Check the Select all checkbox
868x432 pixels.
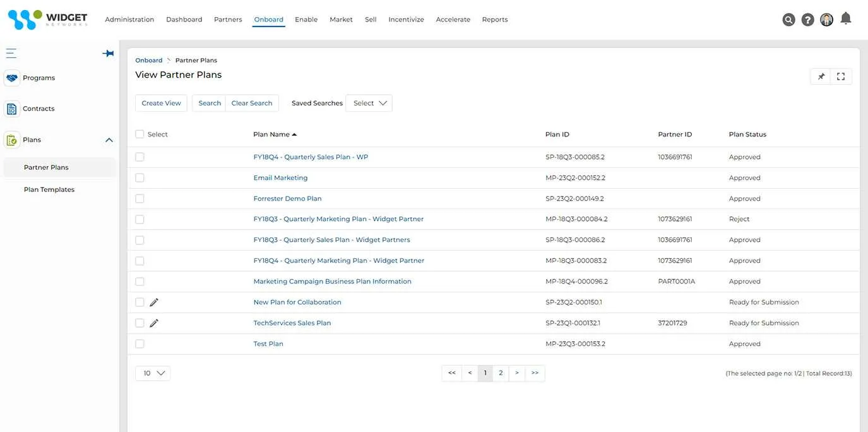point(140,135)
